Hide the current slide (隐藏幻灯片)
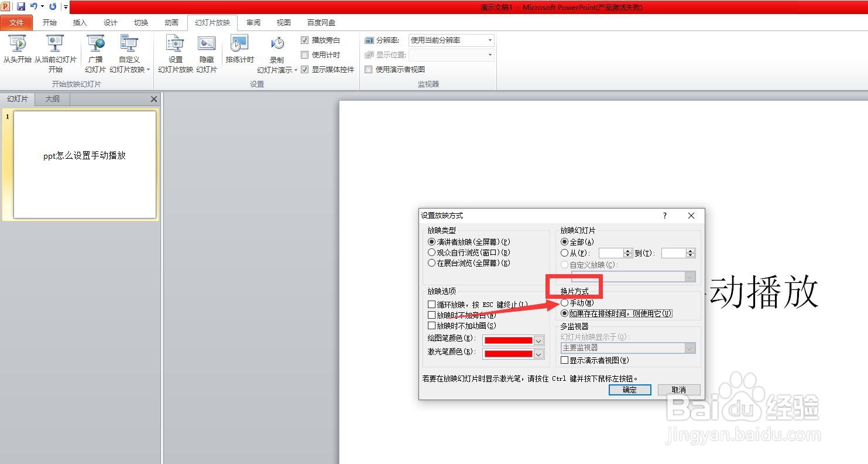The height and width of the screenshot is (464, 868). 206,53
